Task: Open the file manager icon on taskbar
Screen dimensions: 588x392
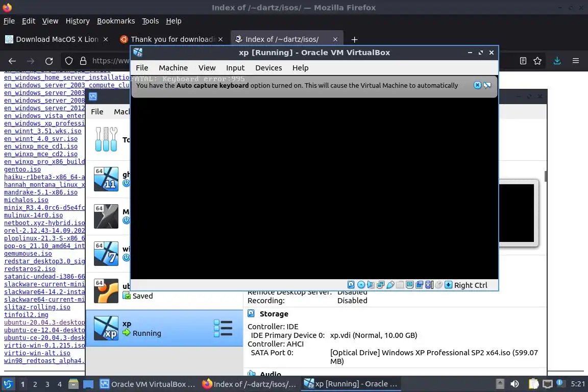Action: (x=73, y=384)
